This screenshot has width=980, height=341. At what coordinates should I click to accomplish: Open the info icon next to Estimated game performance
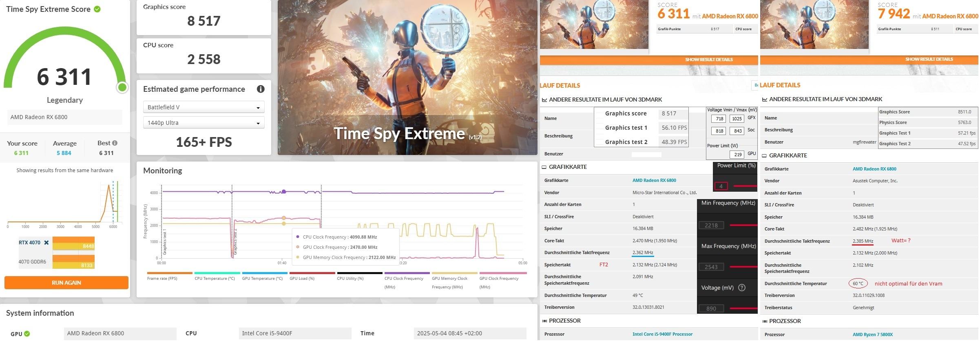261,89
